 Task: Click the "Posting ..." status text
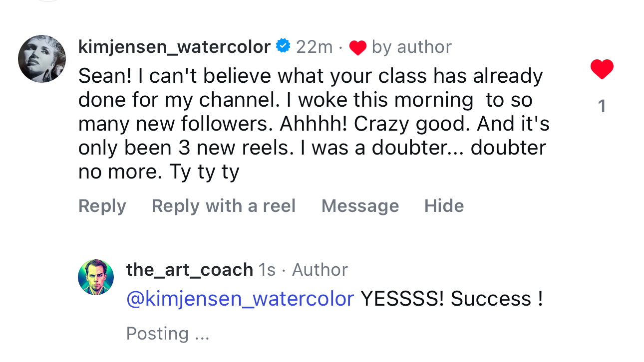167,334
